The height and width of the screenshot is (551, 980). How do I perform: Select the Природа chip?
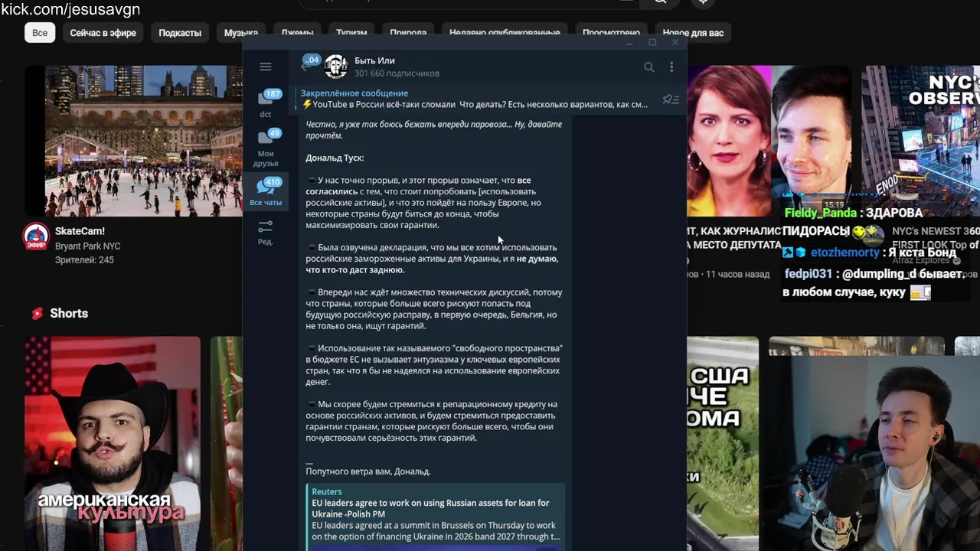point(408,33)
